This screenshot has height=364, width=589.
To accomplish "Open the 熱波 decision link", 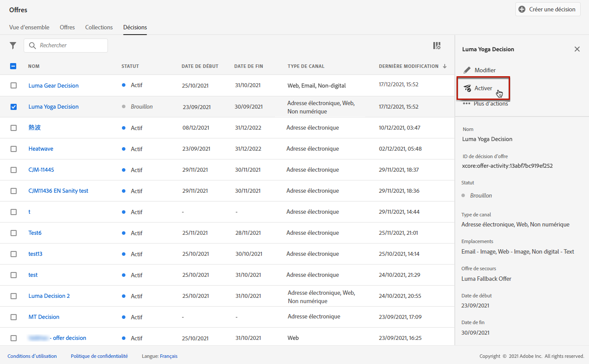I will [x=35, y=128].
